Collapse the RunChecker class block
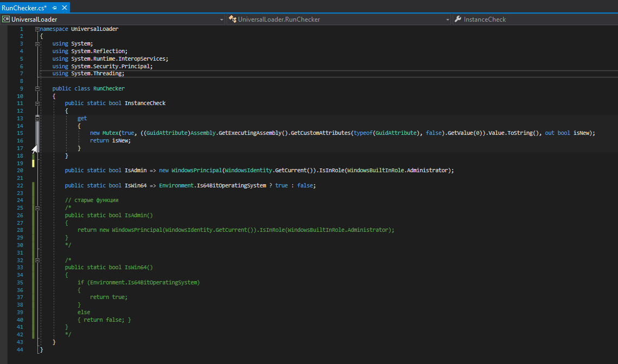Image resolution: width=618 pixels, height=364 pixels. (37, 88)
